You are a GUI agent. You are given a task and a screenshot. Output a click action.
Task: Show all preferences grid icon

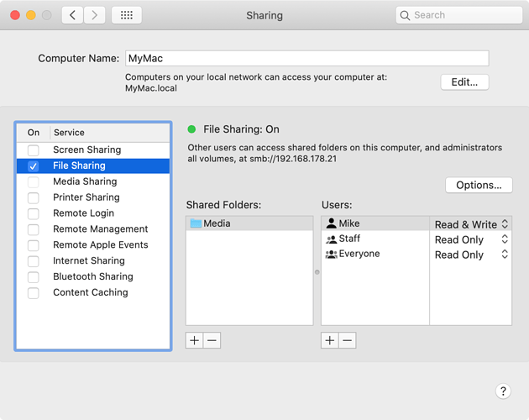coord(127,15)
